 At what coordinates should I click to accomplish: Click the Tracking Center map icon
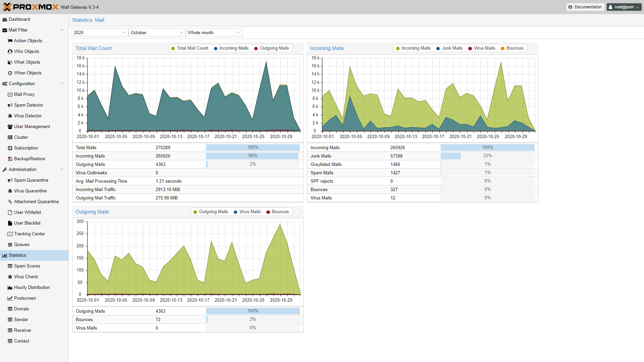pyautogui.click(x=10, y=234)
